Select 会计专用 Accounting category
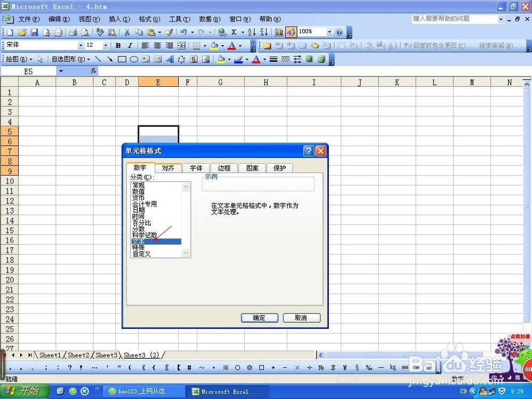532x399 pixels. coord(145,204)
